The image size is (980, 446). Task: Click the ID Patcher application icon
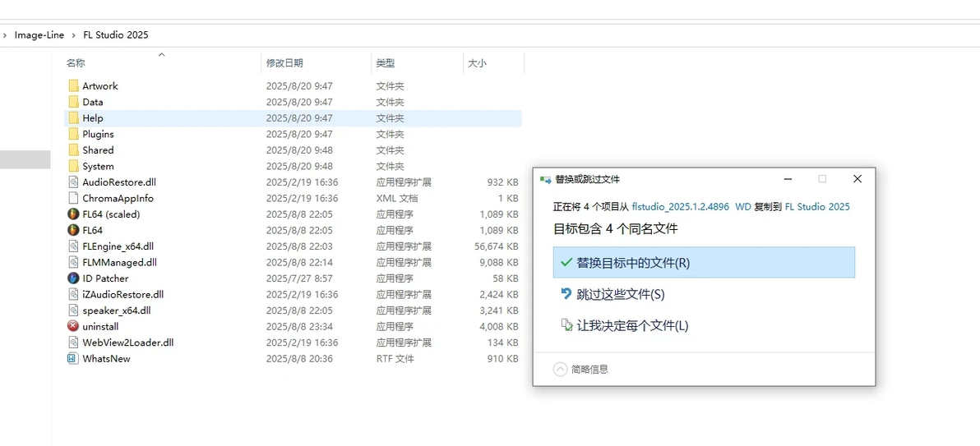tap(73, 278)
